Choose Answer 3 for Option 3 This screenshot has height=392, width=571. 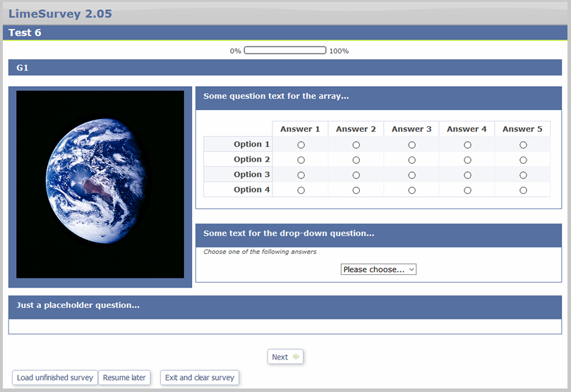pyautogui.click(x=411, y=175)
